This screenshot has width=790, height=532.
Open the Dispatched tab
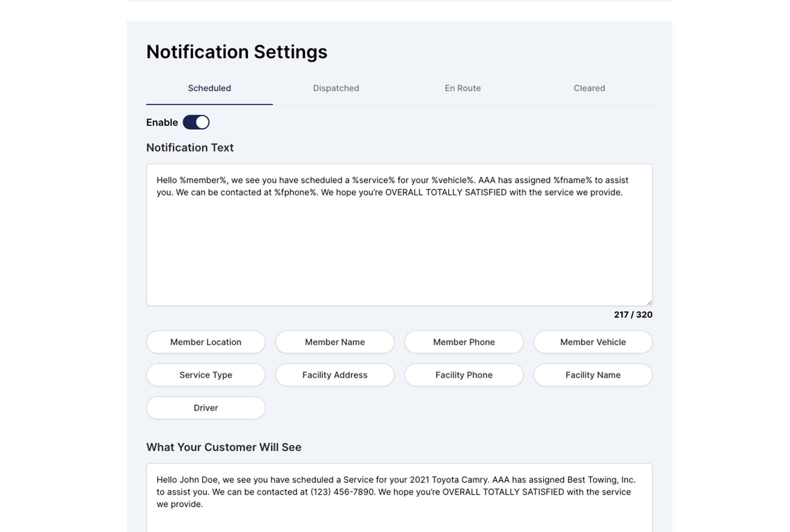click(x=336, y=88)
